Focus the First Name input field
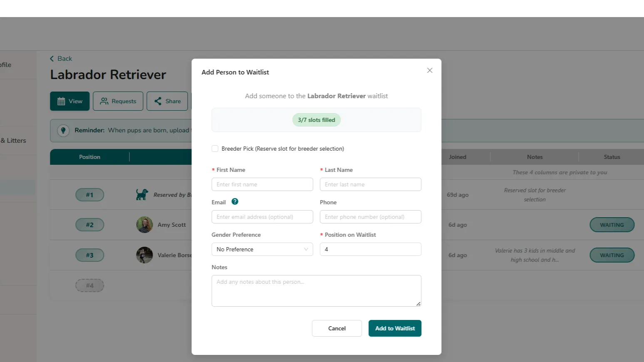The width and height of the screenshot is (644, 362). coord(262,184)
